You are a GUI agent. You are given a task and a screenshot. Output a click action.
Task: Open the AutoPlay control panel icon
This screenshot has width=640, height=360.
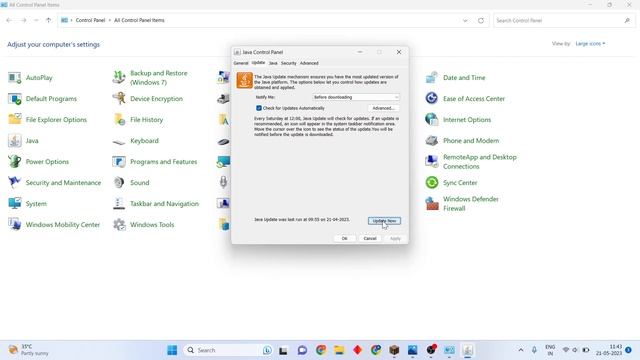(15, 78)
